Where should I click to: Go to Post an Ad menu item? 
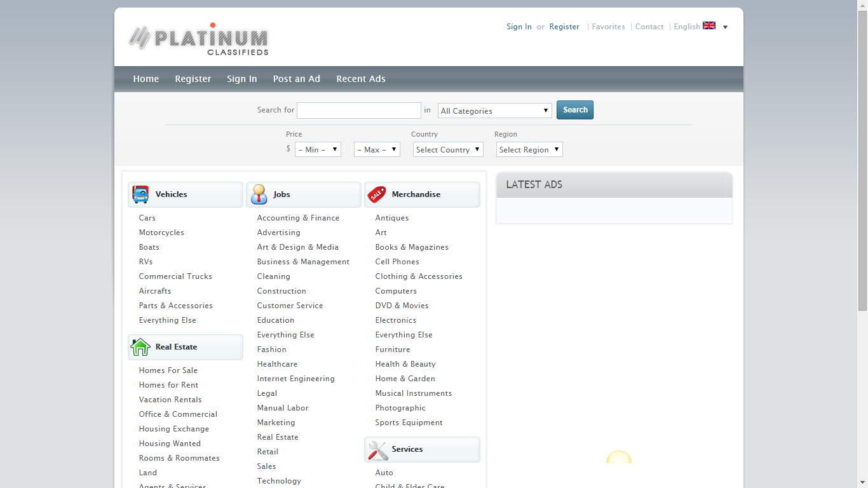click(296, 79)
